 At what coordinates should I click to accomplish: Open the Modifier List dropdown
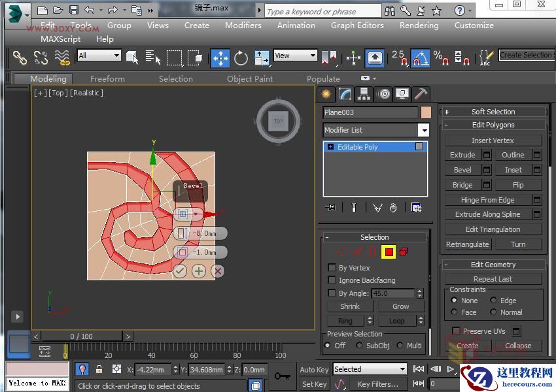(424, 130)
